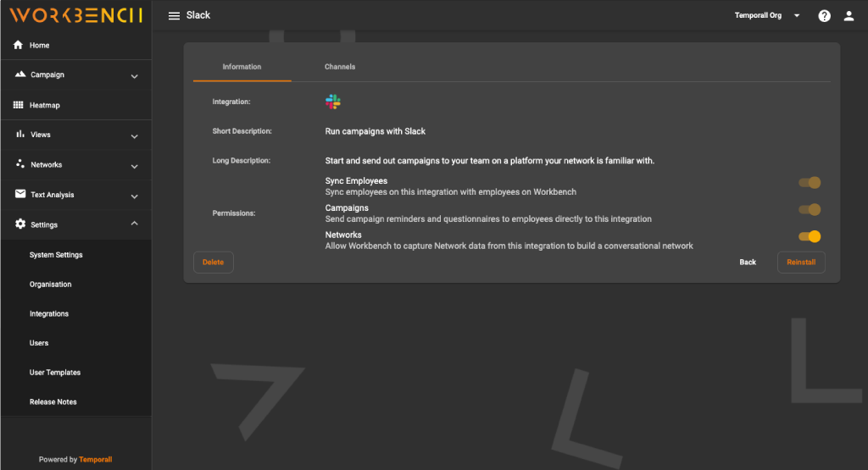Open the Temporall Org organisation dropdown

pos(767,15)
